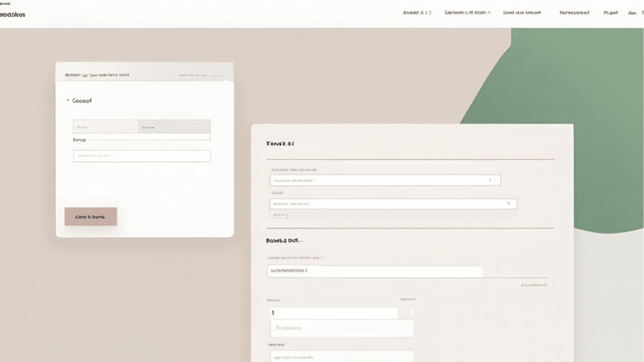
Task: Open the second top navigation item with arrow
Action: click(467, 13)
